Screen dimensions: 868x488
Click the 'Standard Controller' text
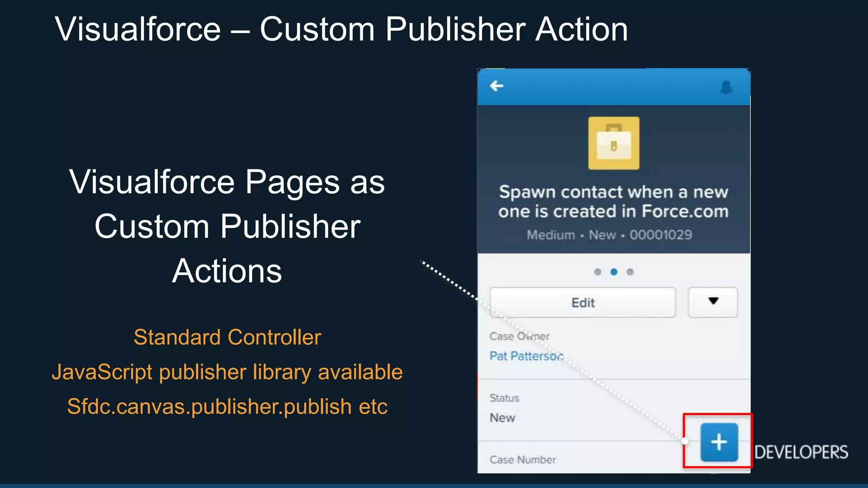[227, 338]
